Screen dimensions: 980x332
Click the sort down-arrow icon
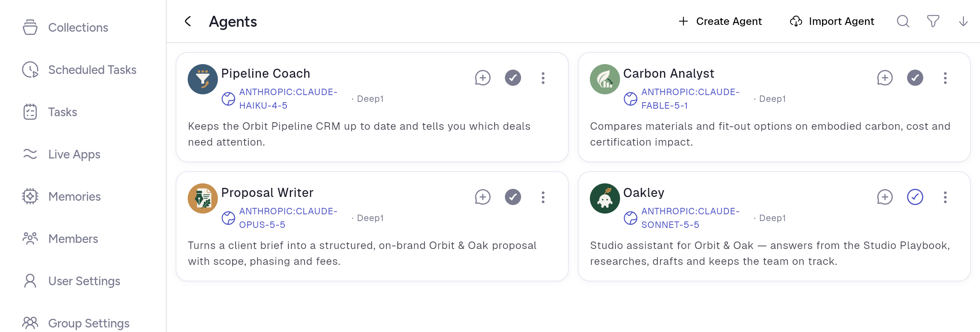(x=963, y=22)
